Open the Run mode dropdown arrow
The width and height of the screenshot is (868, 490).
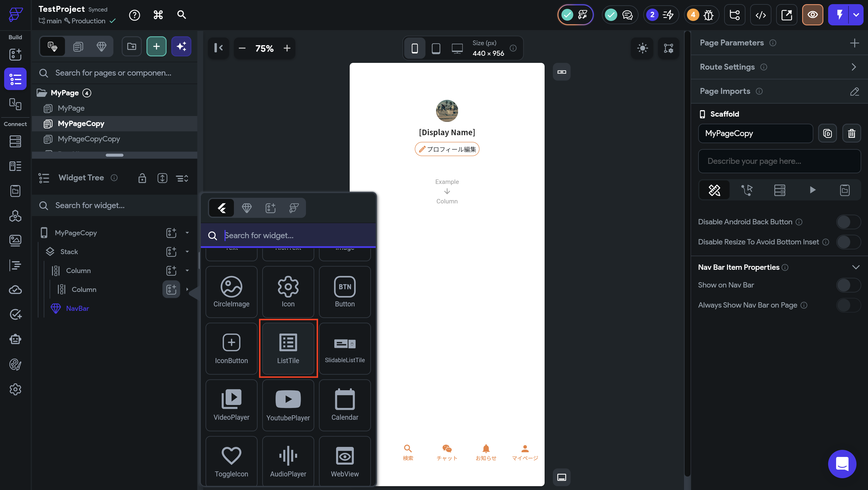856,15
